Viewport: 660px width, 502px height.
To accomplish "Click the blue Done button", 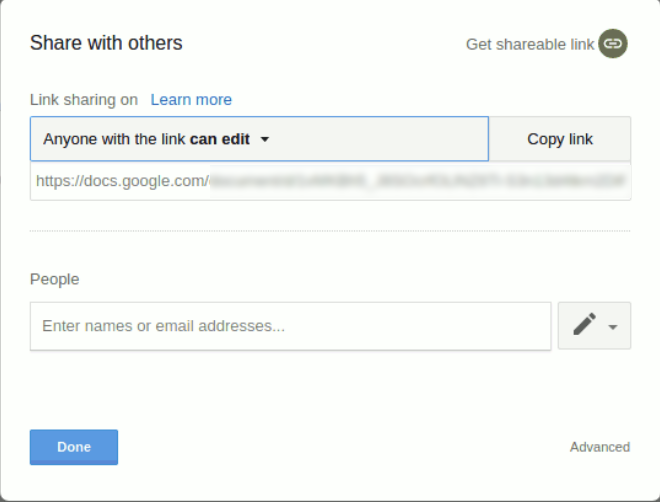I will click(74, 447).
